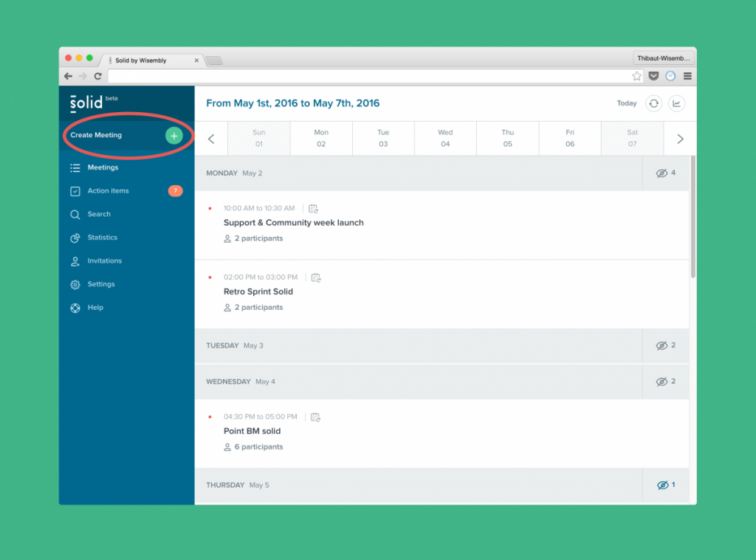Image resolution: width=756 pixels, height=560 pixels.
Task: Click the Create Meeting label
Action: (96, 135)
